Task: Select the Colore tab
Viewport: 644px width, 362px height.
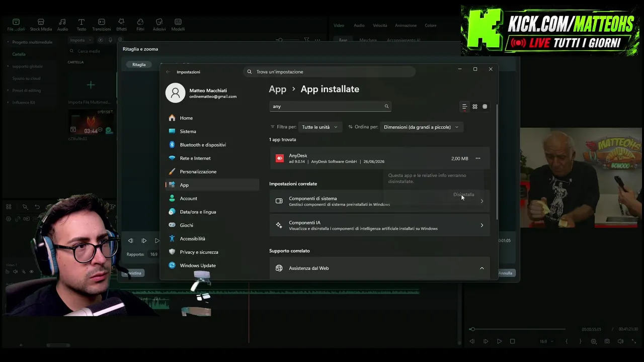Action: pyautogui.click(x=431, y=26)
